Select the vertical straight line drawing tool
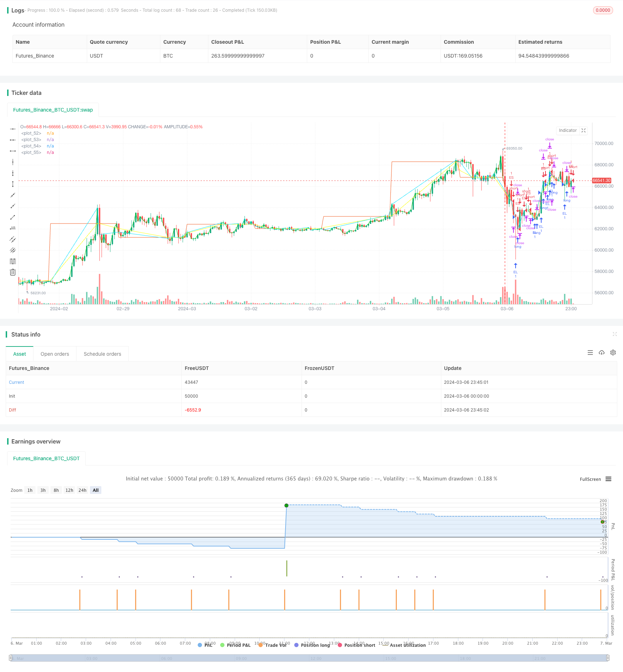The height and width of the screenshot is (672, 623). [x=13, y=162]
